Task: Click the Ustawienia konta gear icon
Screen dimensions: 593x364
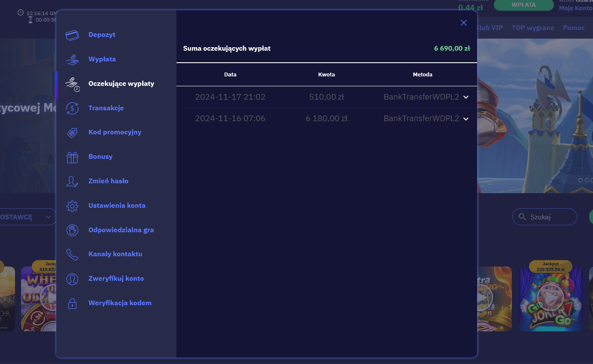Action: 72,206
